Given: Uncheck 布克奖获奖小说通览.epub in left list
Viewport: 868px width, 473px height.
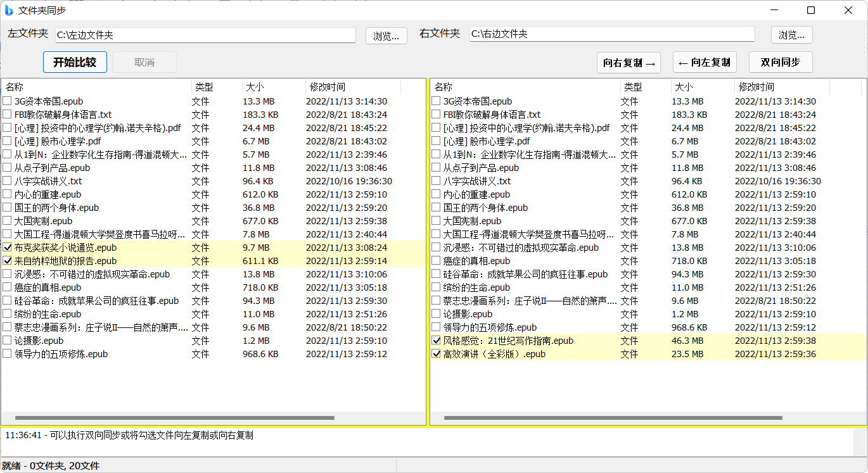Looking at the screenshot, I should click(7, 248).
